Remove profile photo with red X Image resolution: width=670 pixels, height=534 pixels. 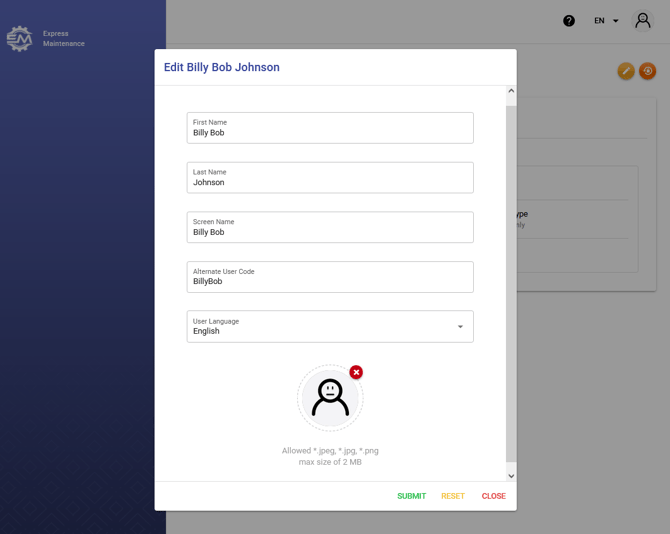356,372
